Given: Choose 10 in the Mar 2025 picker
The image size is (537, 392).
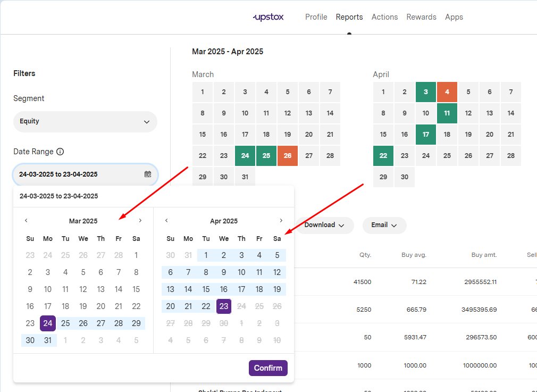Looking at the screenshot, I should tap(48, 289).
